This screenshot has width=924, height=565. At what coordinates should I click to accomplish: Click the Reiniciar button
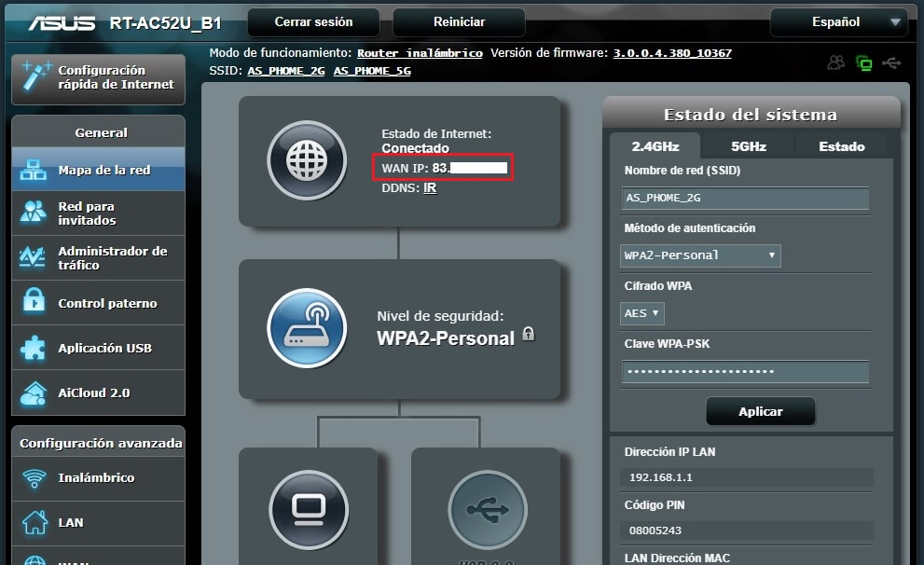pos(459,22)
